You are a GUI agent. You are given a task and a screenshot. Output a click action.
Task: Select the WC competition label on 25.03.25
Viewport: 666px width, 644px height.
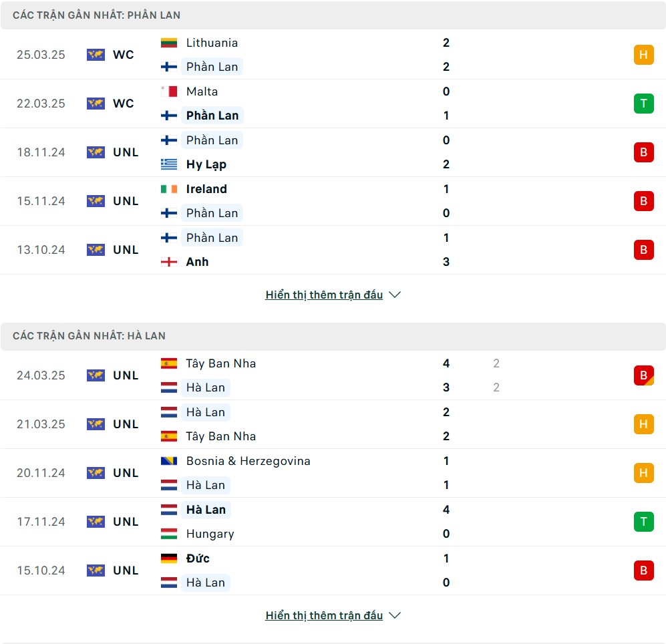click(123, 55)
